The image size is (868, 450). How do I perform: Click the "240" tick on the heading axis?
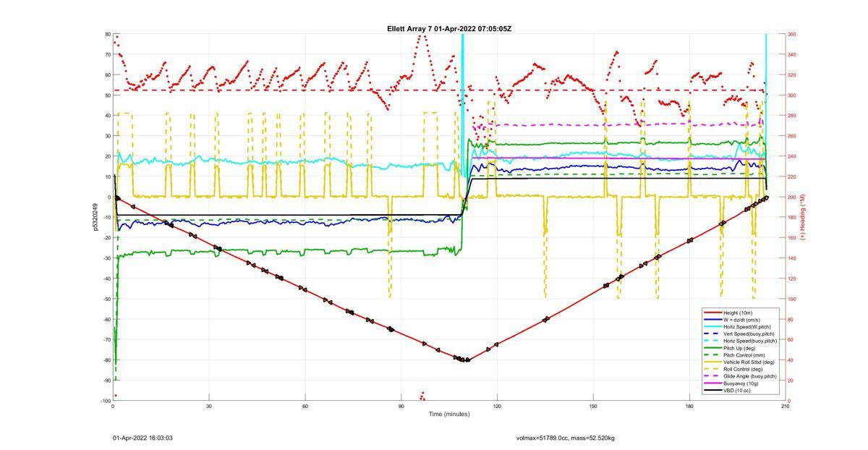point(792,156)
